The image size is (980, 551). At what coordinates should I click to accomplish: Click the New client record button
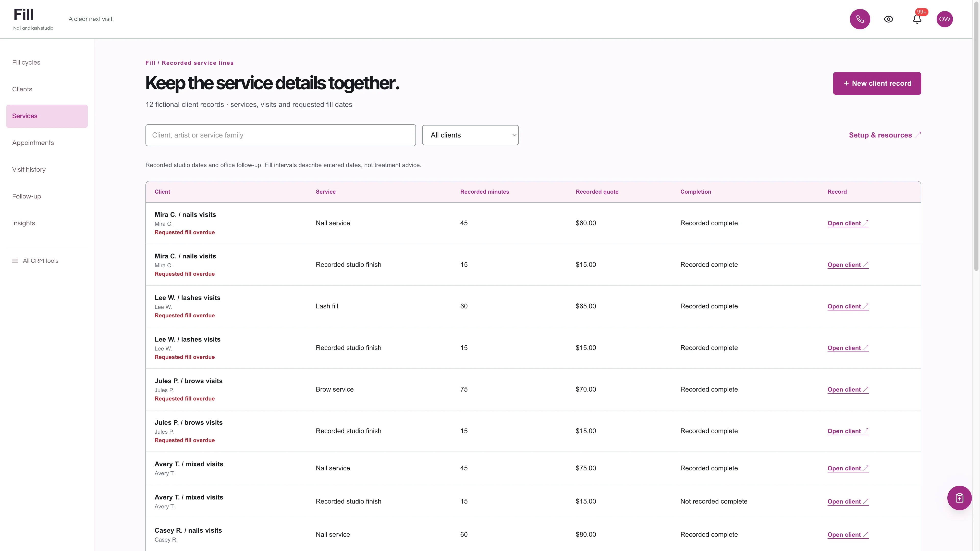(877, 83)
